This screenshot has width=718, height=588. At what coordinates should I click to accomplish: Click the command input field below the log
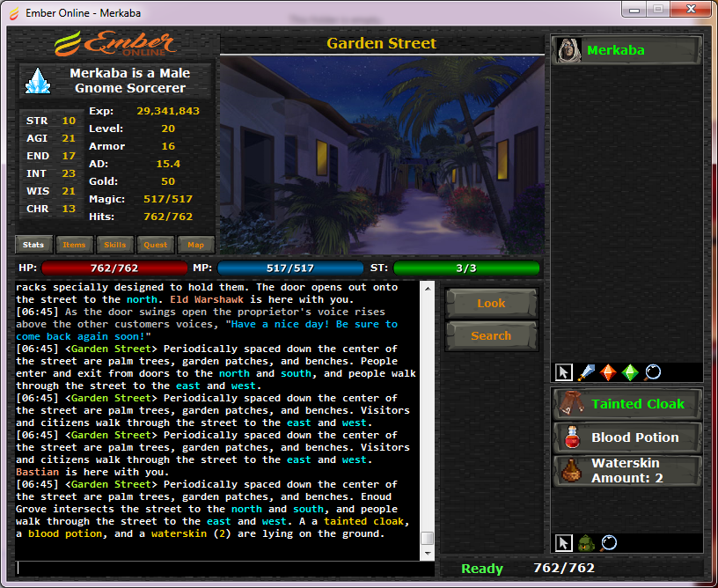click(224, 569)
